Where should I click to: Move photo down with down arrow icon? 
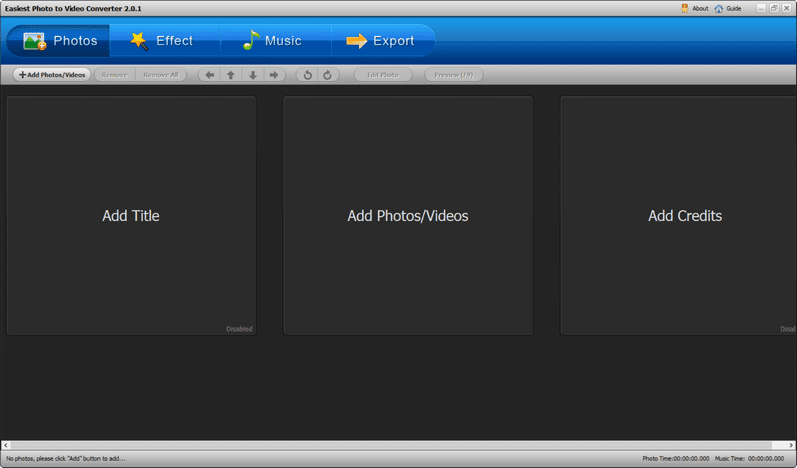point(253,75)
